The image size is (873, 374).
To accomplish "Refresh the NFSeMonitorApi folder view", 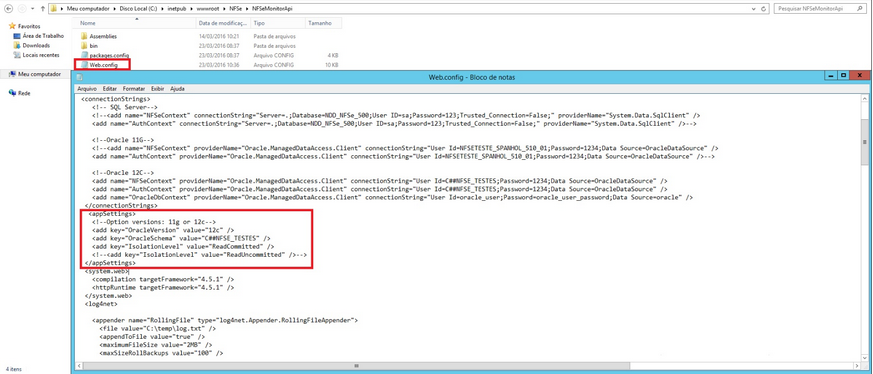I will pyautogui.click(x=762, y=9).
